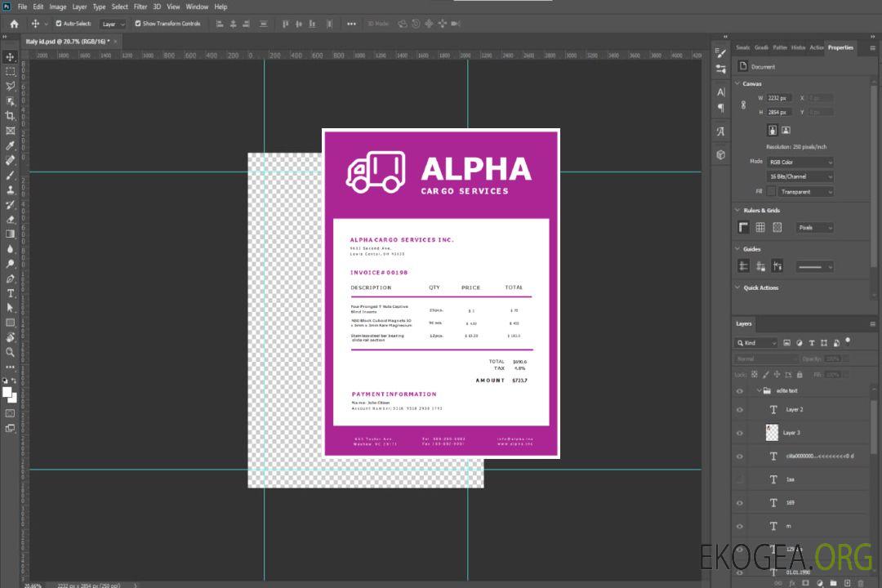Open the Character panel icon
This screenshot has width=882, height=588.
pos(720,91)
